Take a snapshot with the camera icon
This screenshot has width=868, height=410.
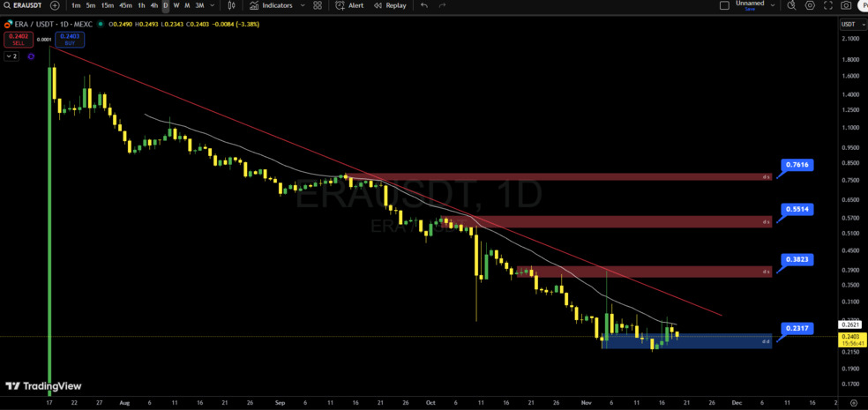coord(846,5)
